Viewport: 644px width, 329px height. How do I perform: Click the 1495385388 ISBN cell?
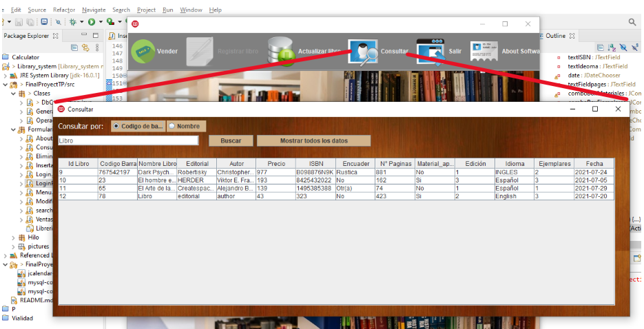pos(315,189)
